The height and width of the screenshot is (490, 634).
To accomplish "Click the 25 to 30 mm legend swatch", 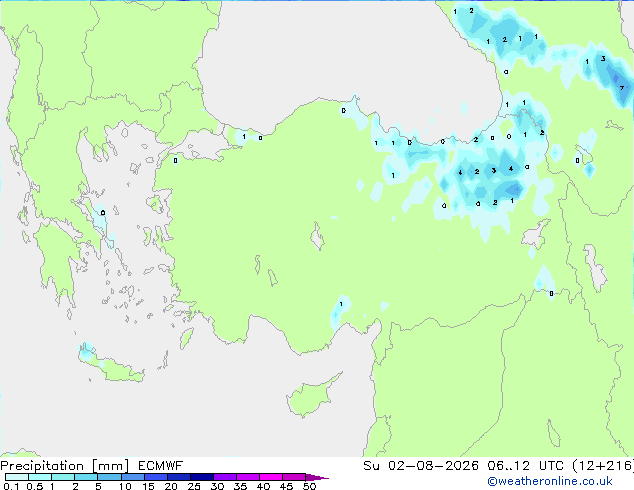I will point(201,477).
